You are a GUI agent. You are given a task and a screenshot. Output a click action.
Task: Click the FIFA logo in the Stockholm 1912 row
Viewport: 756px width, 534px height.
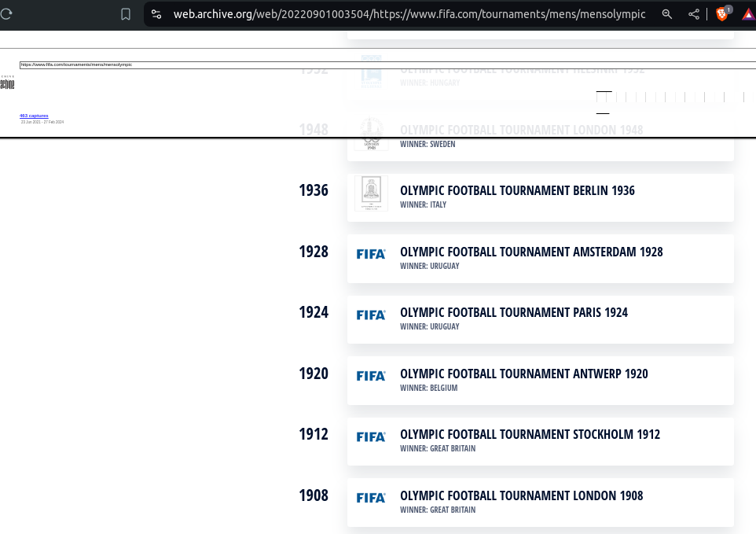[x=371, y=437]
